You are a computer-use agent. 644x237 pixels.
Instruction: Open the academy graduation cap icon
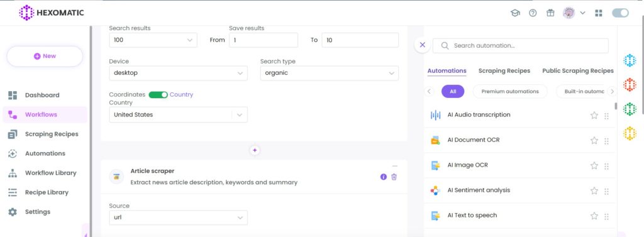tap(515, 13)
